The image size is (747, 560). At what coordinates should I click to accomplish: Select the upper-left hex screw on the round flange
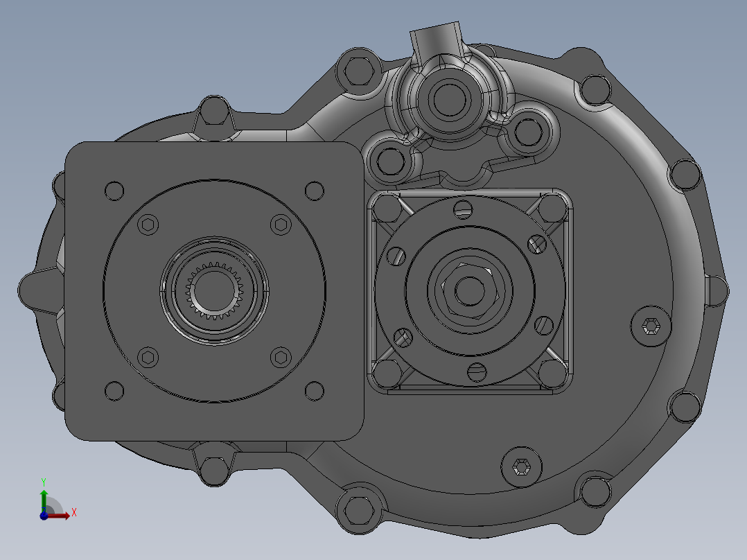pyautogui.click(x=148, y=225)
